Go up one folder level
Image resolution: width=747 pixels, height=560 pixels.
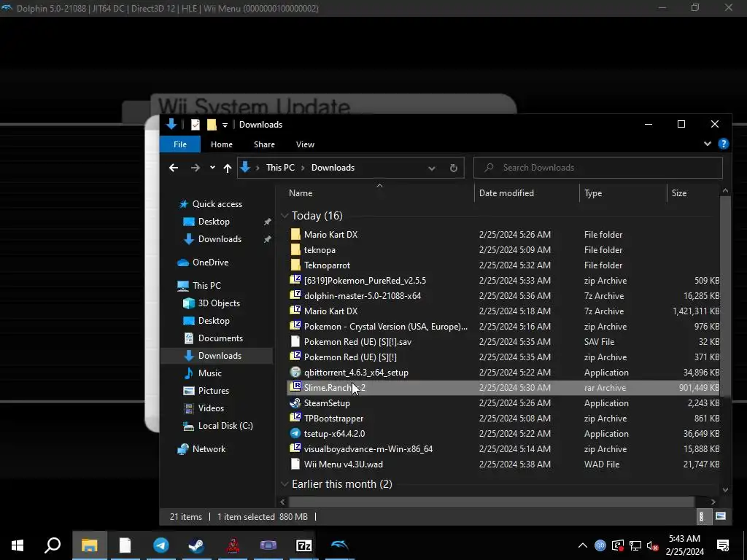(x=228, y=168)
